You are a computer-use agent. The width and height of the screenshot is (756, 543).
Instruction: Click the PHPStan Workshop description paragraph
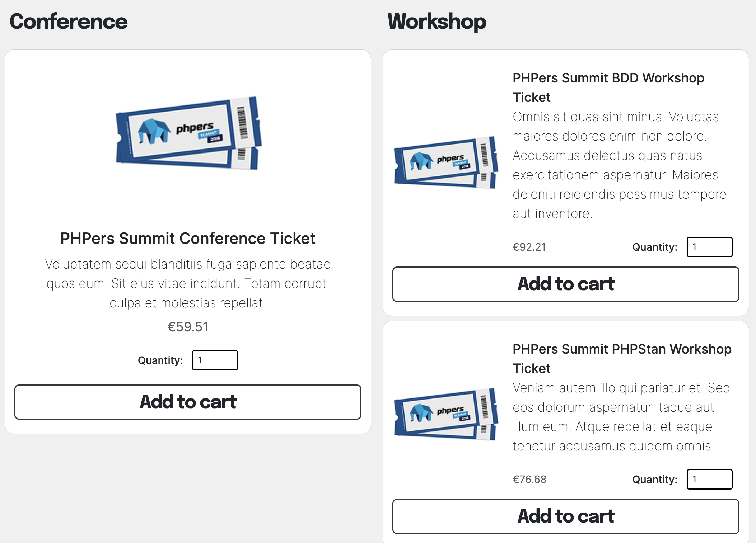tap(621, 417)
